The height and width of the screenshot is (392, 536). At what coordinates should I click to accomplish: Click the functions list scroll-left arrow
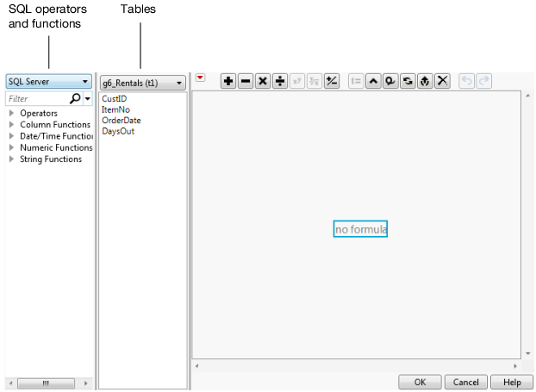11,383
